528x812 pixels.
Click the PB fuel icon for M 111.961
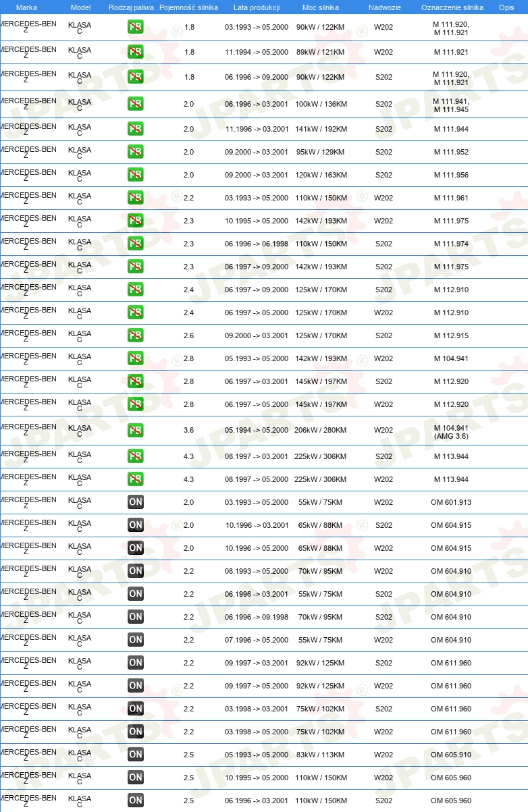[136, 198]
